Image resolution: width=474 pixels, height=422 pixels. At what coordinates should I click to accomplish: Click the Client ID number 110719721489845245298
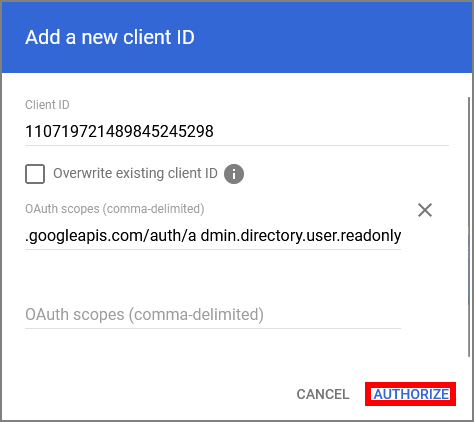coord(119,131)
